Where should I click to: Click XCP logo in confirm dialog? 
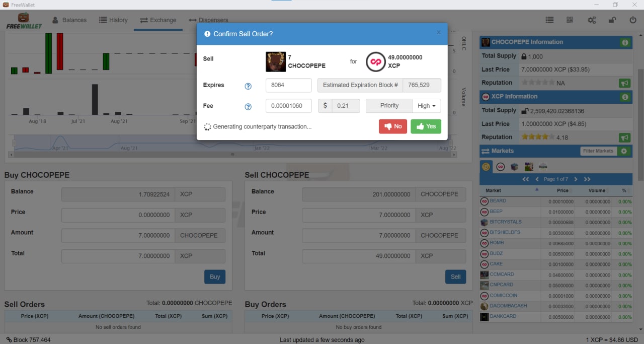point(375,62)
